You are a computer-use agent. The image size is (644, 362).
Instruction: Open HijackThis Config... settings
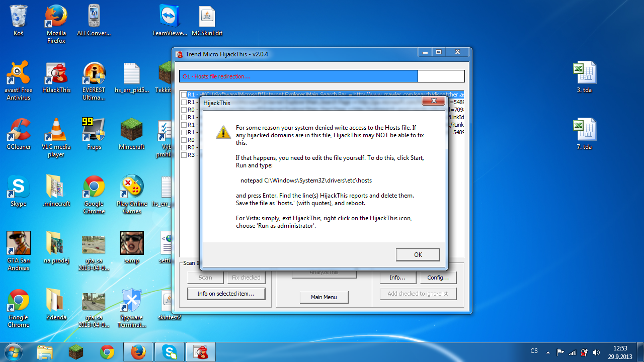point(438,278)
